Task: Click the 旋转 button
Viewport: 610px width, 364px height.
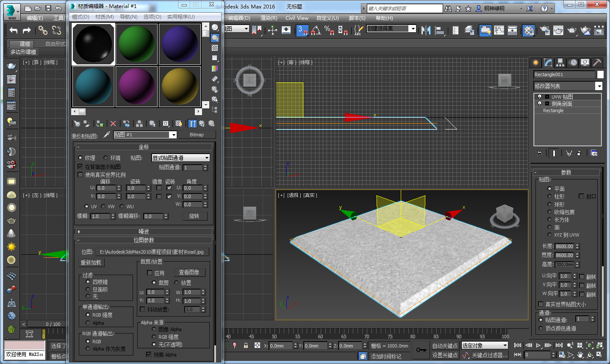Action: (194, 216)
